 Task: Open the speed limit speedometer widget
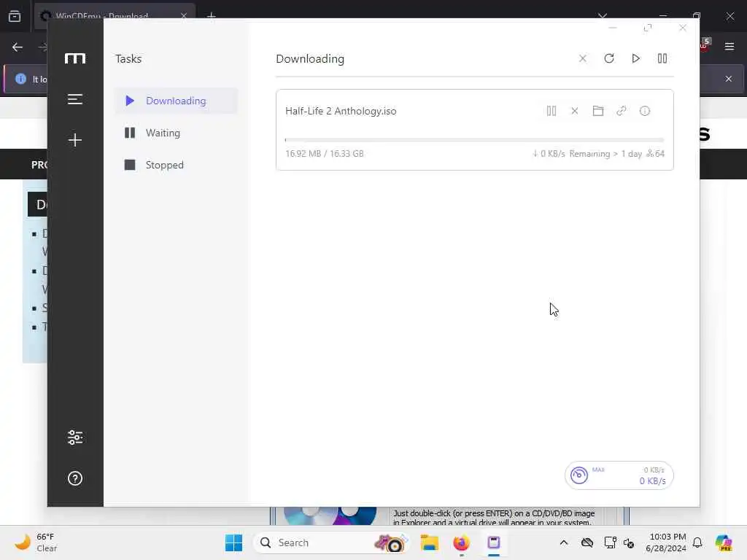coord(578,475)
